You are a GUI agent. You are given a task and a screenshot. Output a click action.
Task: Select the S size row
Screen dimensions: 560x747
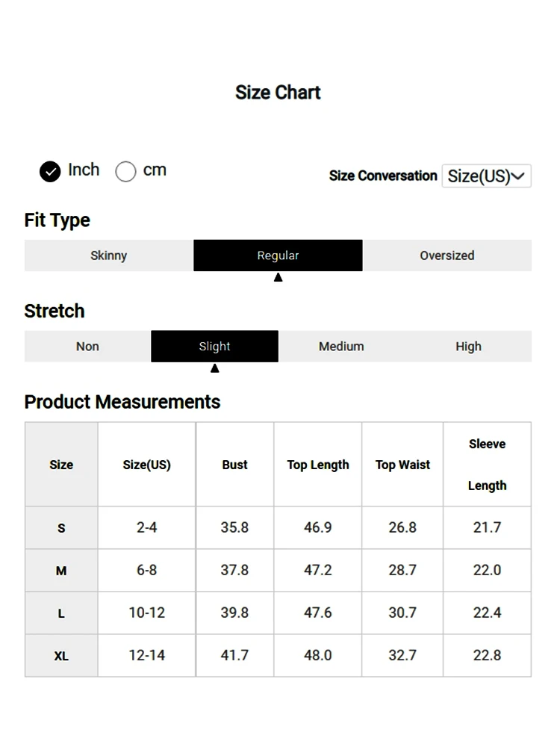coord(61,528)
